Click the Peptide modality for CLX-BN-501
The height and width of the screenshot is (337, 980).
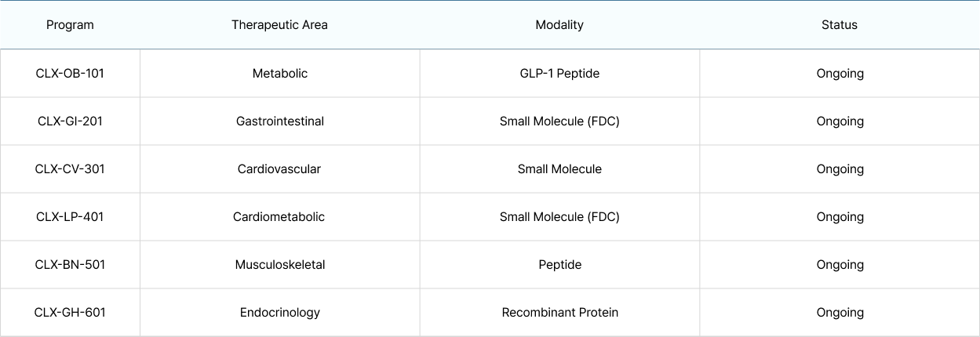560,265
